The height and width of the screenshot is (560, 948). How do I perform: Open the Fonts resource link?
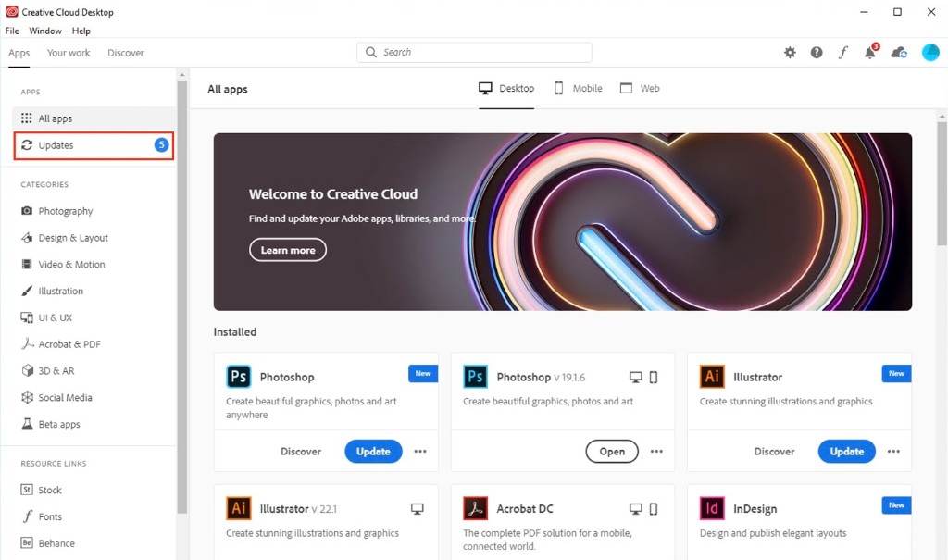50,516
